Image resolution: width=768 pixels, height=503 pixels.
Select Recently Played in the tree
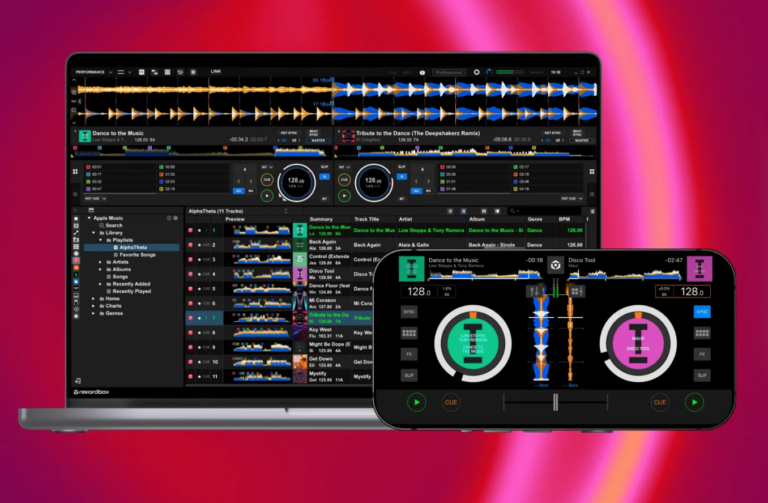click(x=132, y=291)
